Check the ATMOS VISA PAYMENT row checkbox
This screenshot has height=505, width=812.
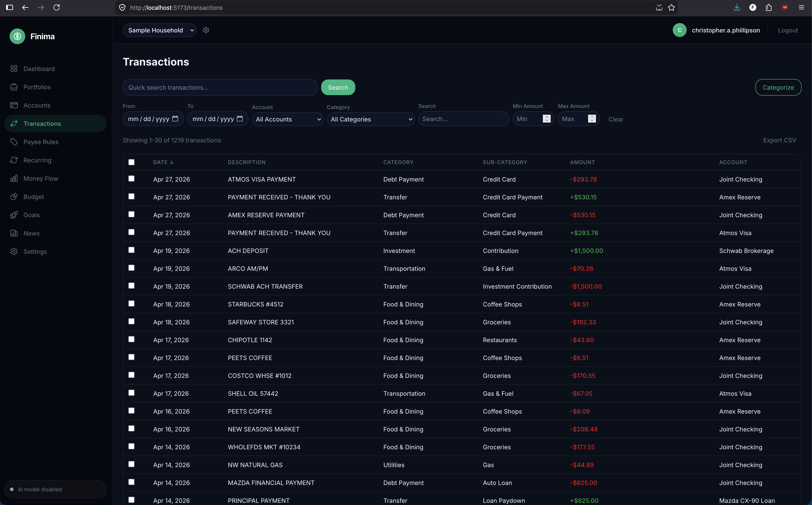(x=131, y=179)
